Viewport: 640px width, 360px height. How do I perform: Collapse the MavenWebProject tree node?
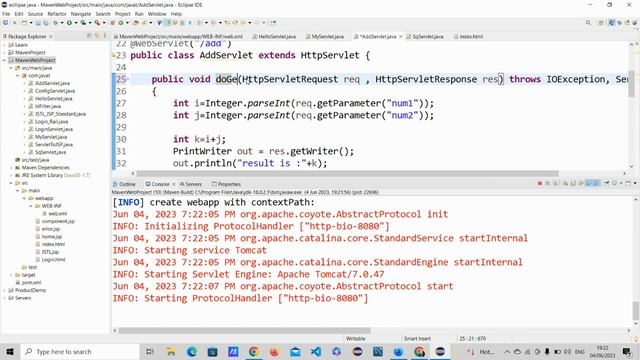4,60
